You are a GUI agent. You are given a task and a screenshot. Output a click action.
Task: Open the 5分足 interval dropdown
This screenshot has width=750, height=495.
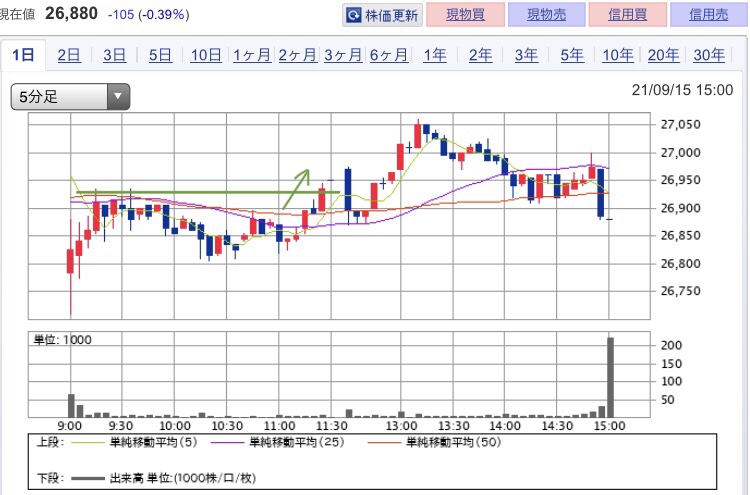[70, 97]
